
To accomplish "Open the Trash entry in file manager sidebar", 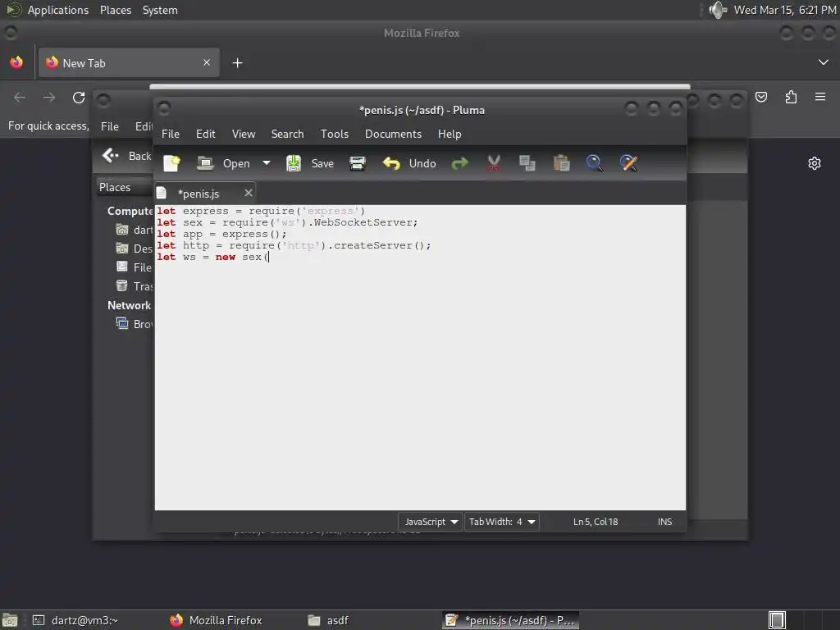I will click(135, 286).
